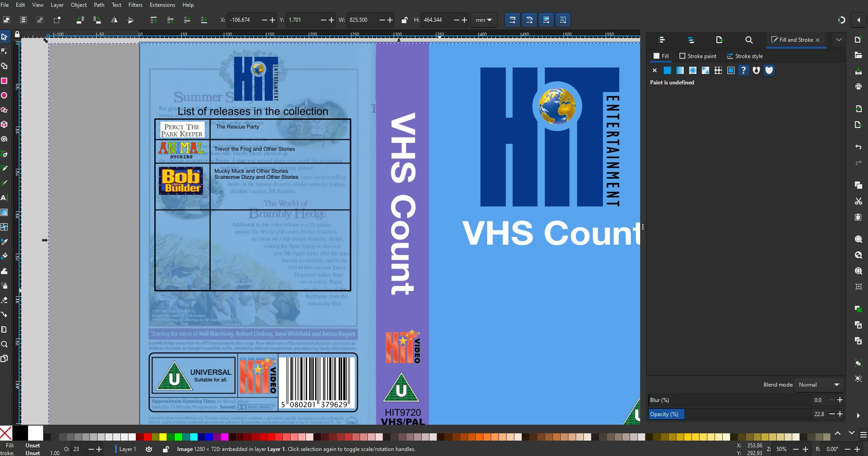Image resolution: width=868 pixels, height=456 pixels.
Task: Open the Blend mode Normal dropdown
Action: (x=819, y=385)
